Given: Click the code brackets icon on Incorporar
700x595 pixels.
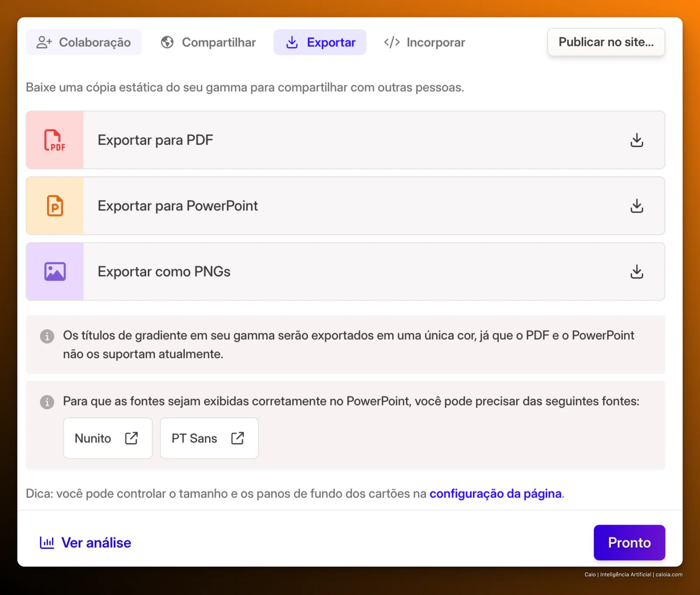Looking at the screenshot, I should click(392, 42).
